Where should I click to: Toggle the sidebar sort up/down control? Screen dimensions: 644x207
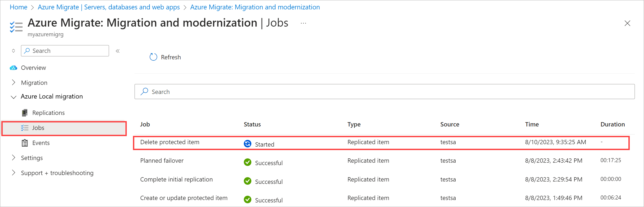[13, 51]
